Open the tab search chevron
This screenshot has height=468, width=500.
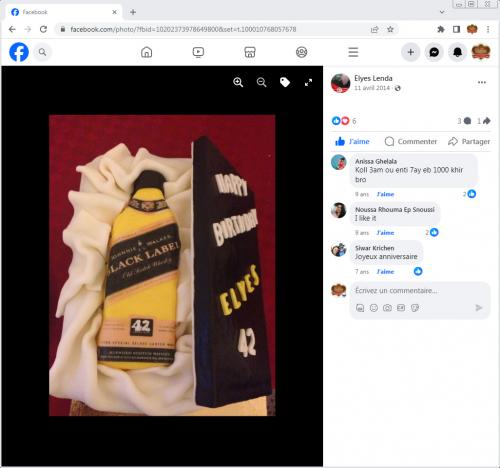pyautogui.click(x=442, y=12)
